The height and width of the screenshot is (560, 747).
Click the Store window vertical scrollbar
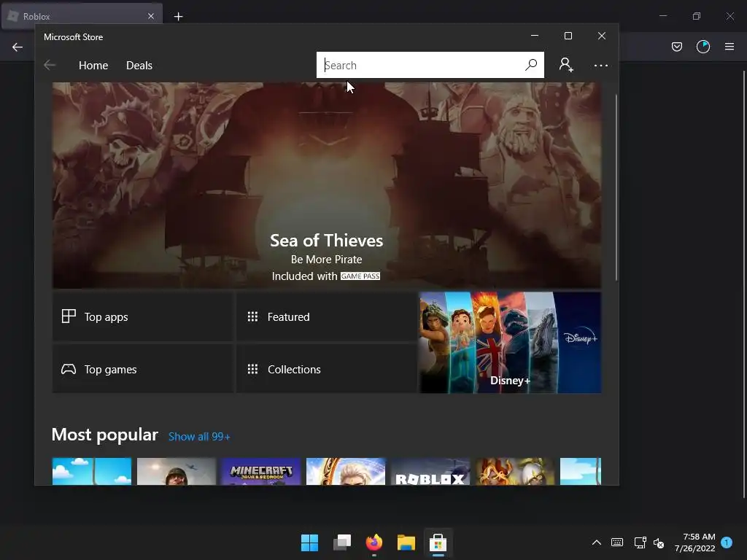616,187
